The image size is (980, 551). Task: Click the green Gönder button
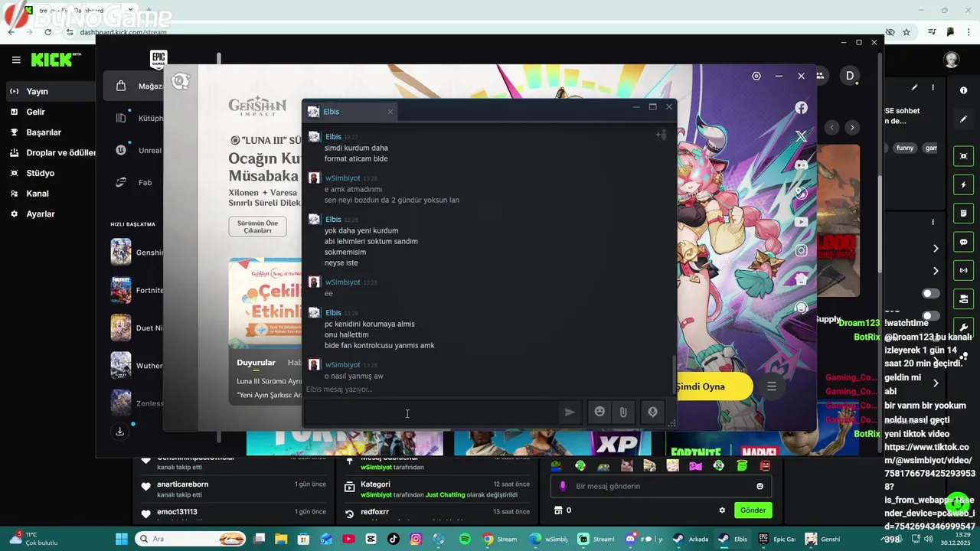tap(753, 510)
